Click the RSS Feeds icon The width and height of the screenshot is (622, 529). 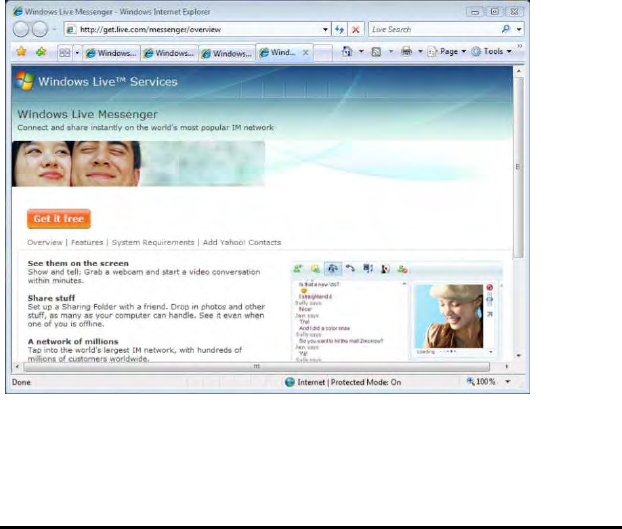point(376,52)
